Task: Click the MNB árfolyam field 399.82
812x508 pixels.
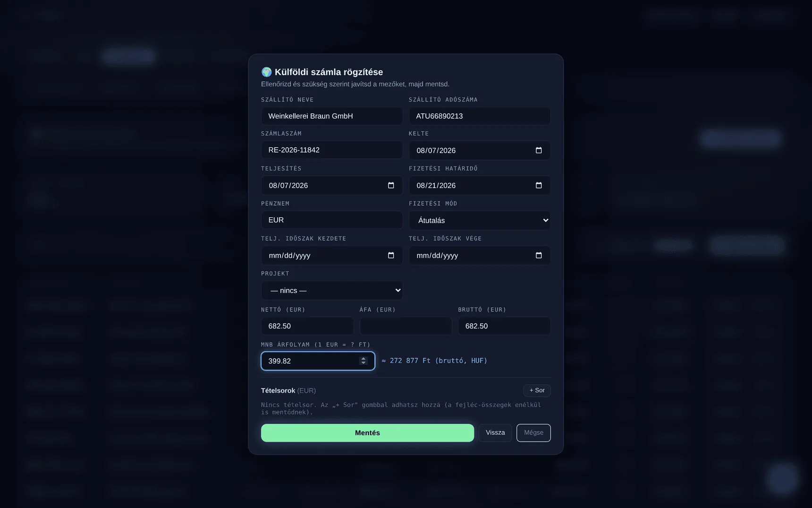Action: (318, 361)
